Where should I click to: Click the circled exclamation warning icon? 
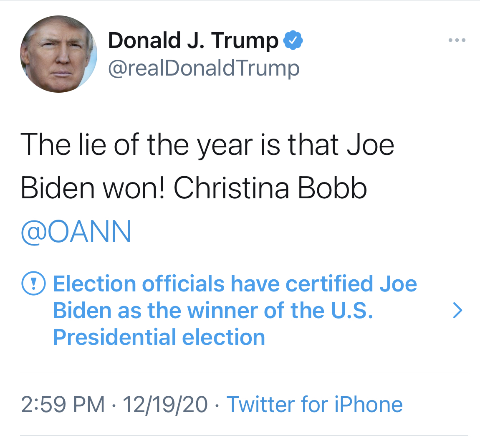pos(33,284)
